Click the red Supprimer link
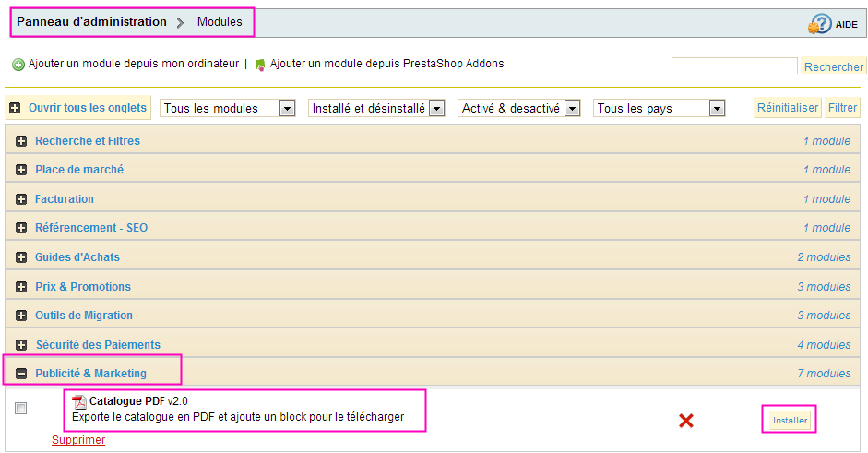This screenshot has width=868, height=453. [x=78, y=440]
